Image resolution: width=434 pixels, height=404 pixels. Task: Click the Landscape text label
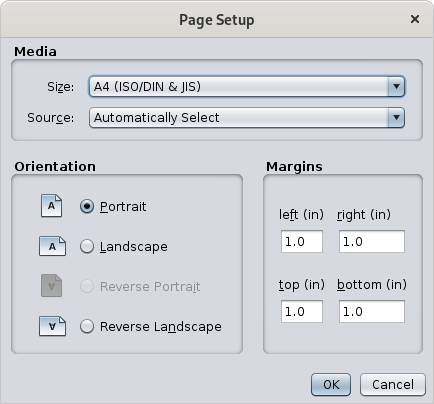tap(134, 247)
